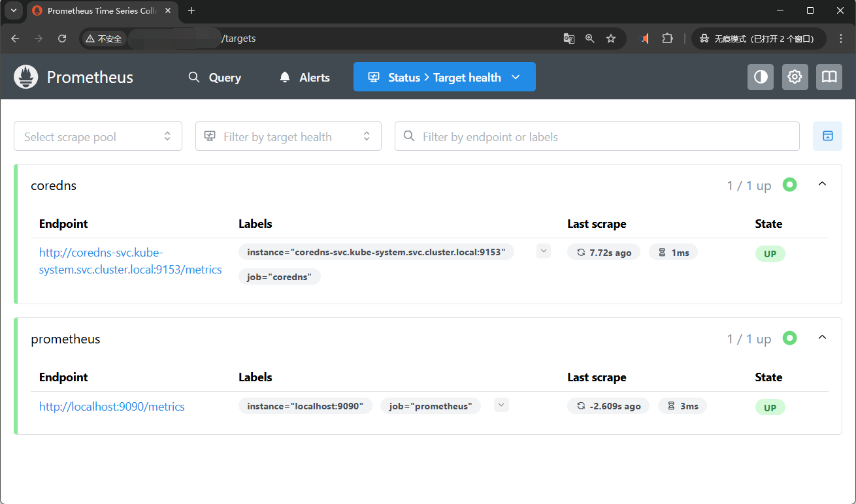Click the 1 / 1 up count for prometheus
This screenshot has height=504, width=856.
(749, 339)
